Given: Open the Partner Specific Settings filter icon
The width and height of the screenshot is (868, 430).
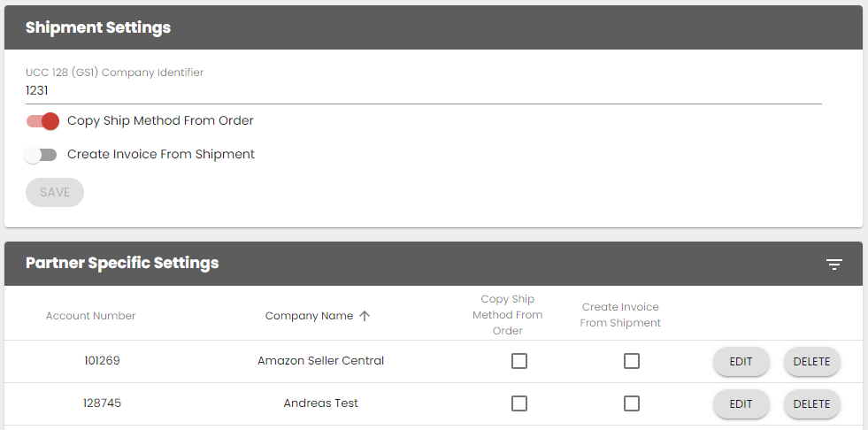Looking at the screenshot, I should [x=833, y=265].
